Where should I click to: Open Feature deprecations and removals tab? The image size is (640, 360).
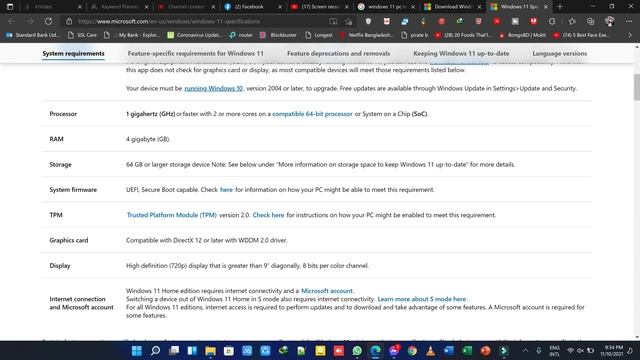pyautogui.click(x=338, y=53)
